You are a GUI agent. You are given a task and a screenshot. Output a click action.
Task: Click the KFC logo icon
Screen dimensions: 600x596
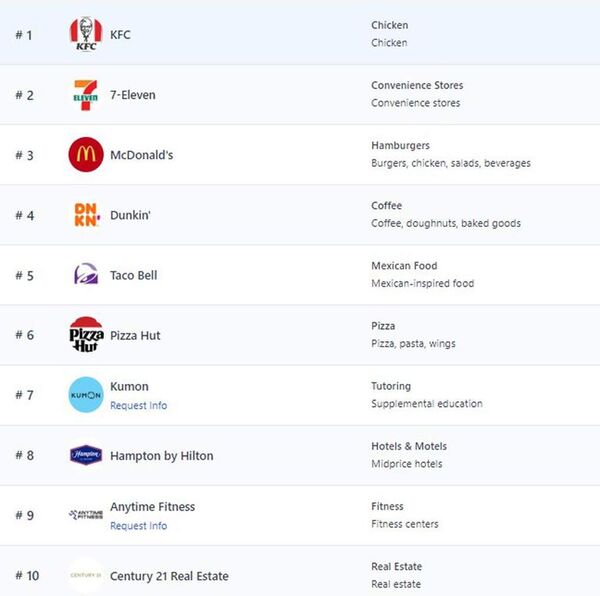click(x=86, y=34)
